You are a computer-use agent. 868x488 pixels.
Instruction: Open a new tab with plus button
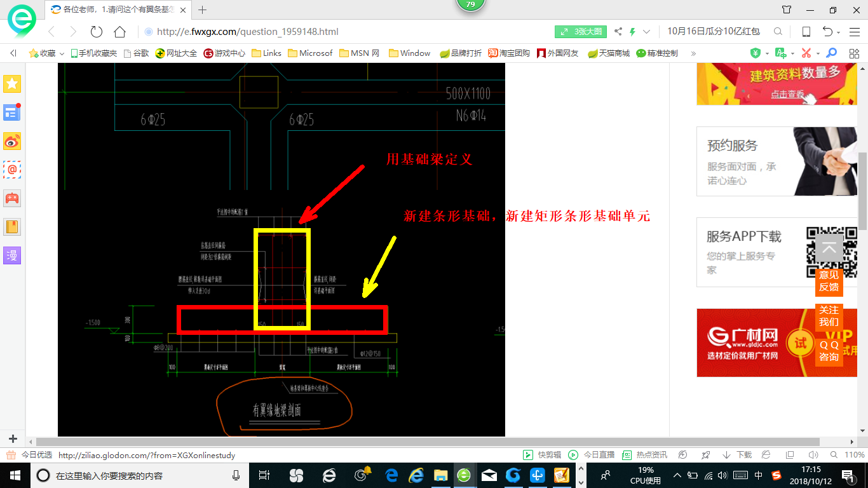click(203, 10)
